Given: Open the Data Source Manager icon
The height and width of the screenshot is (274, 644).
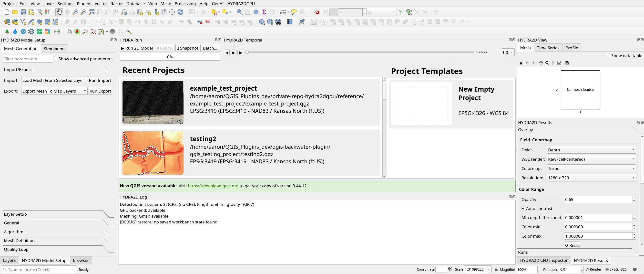Looking at the screenshot, I should point(7,22).
